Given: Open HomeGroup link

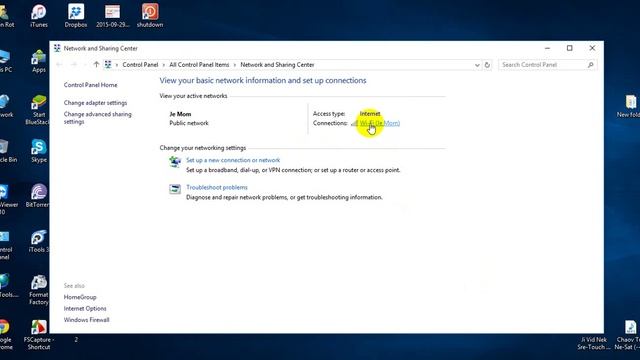Looking at the screenshot, I should click(80, 297).
